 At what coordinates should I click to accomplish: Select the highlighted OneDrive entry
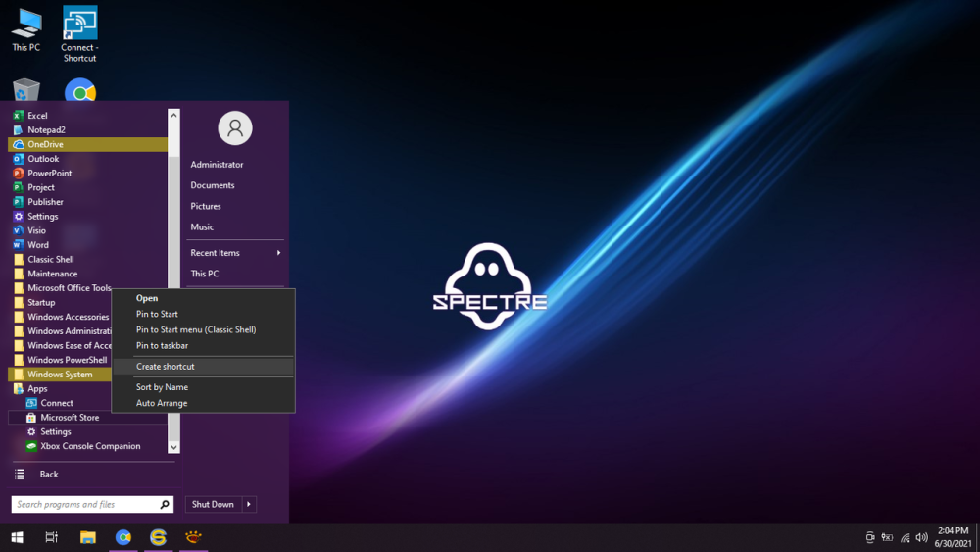coord(87,144)
